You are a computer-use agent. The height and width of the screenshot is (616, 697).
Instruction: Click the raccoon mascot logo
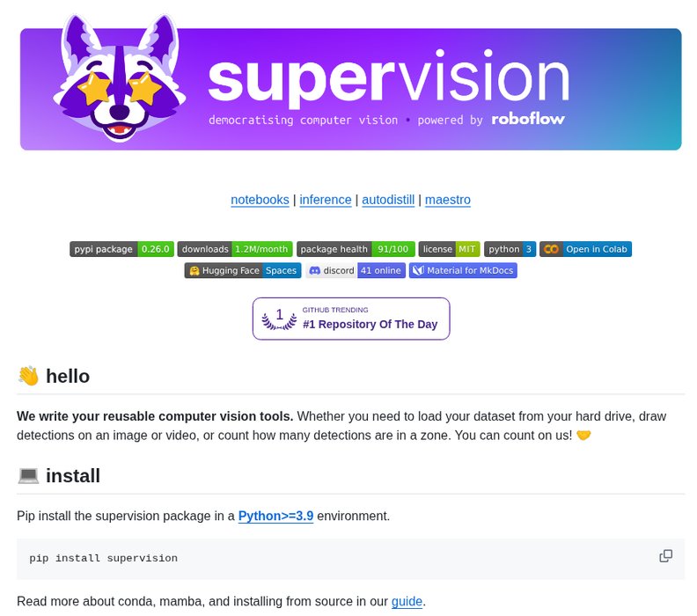point(119,78)
